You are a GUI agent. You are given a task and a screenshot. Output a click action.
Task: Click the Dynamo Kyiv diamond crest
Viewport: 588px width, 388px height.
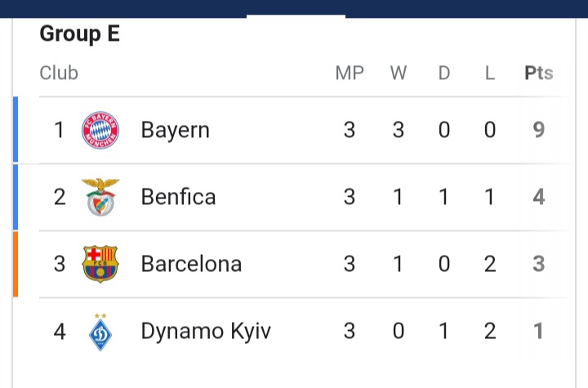pos(100,332)
